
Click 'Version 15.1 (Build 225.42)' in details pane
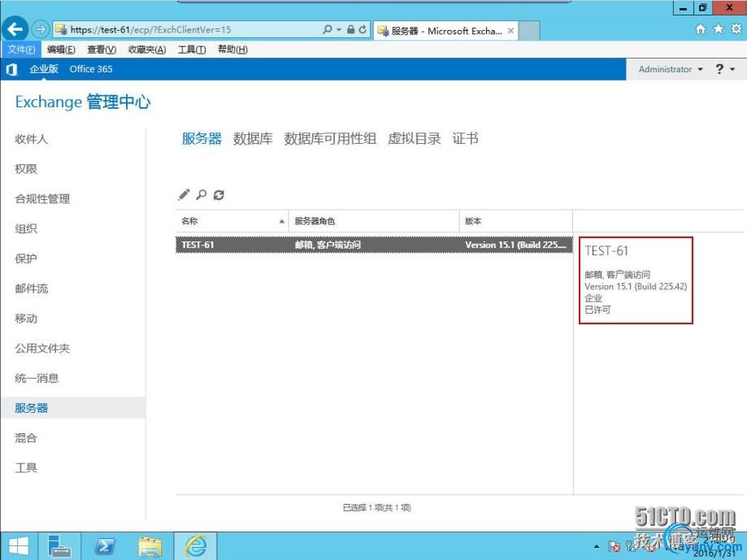[636, 287]
